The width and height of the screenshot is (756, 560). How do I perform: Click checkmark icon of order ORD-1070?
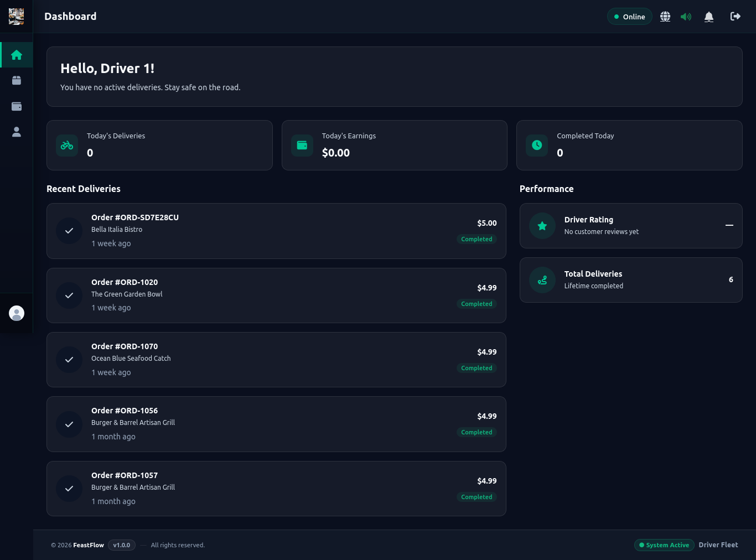[69, 360]
